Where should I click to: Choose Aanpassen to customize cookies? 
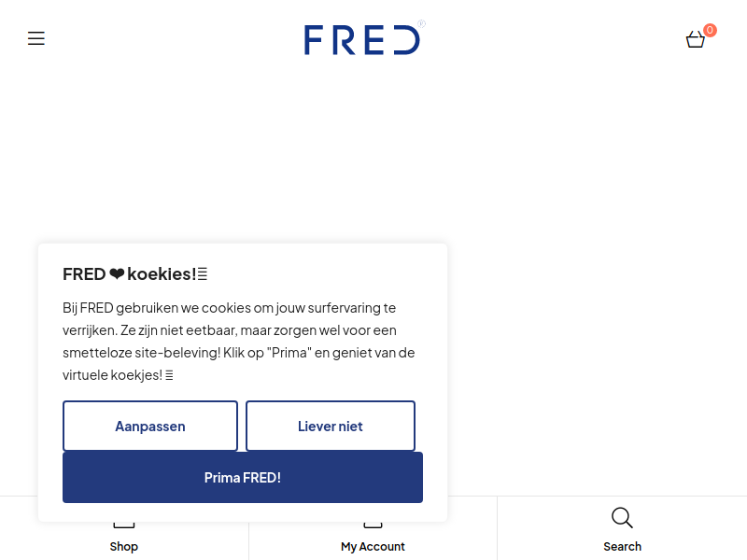(x=150, y=426)
